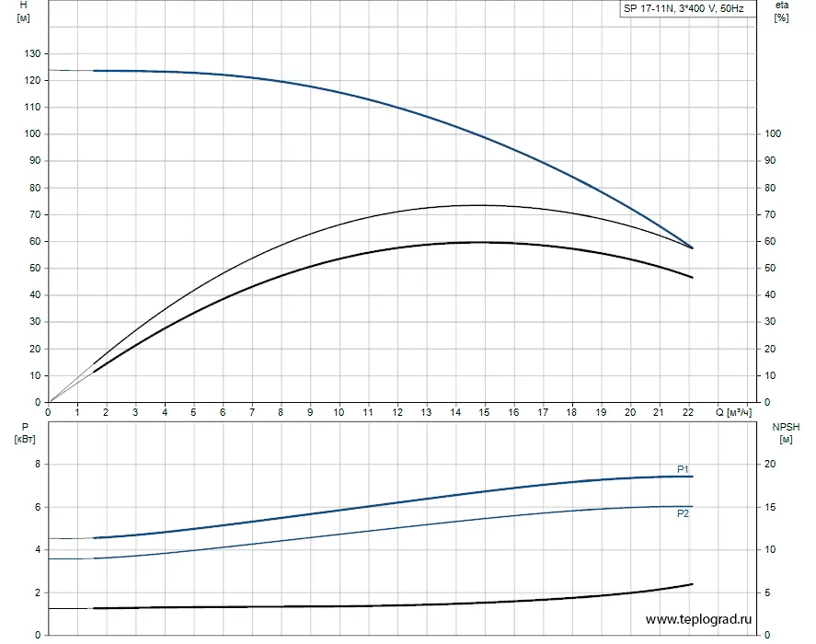816x644 pixels.
Task: Click the P1 power curve label
Action: click(x=683, y=469)
